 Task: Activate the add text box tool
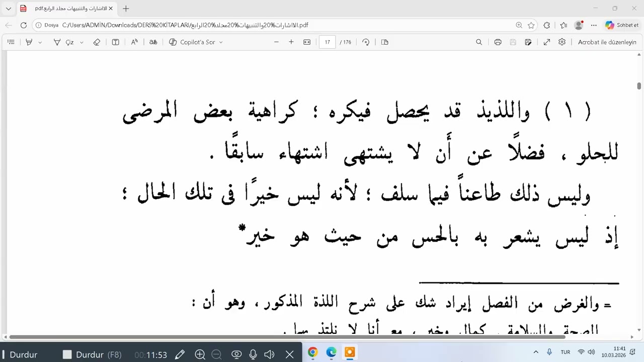(x=115, y=42)
